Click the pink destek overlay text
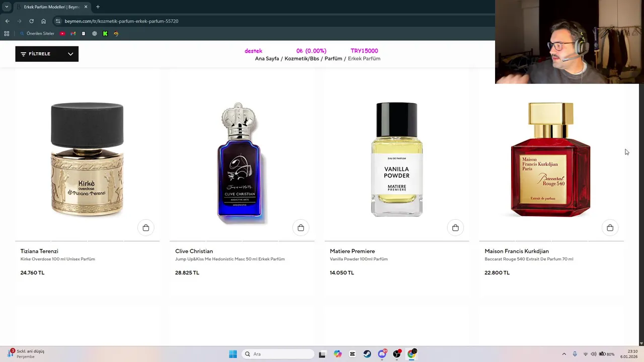 tap(253, 51)
